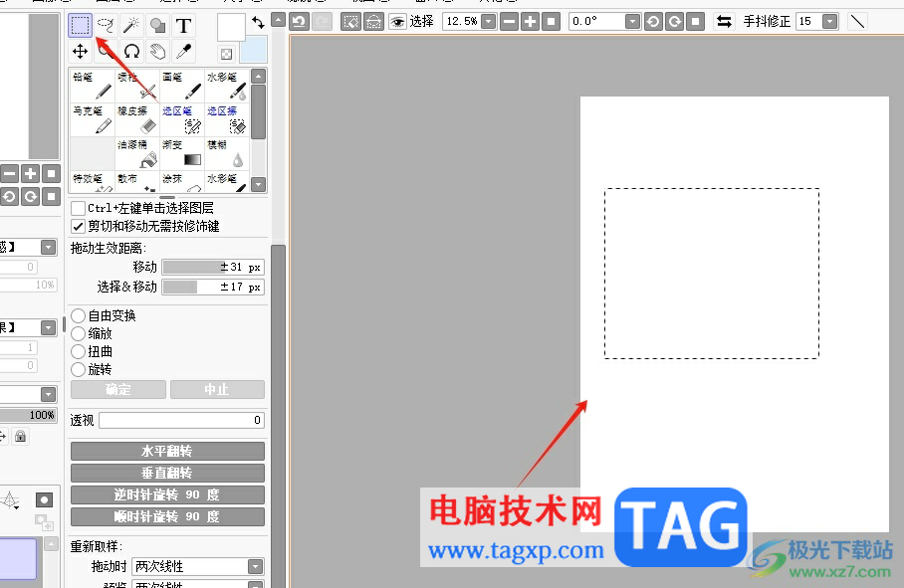This screenshot has width=904, height=588.
Task: Open the 手抖修正 stabilizer dropdown
Action: [x=829, y=22]
